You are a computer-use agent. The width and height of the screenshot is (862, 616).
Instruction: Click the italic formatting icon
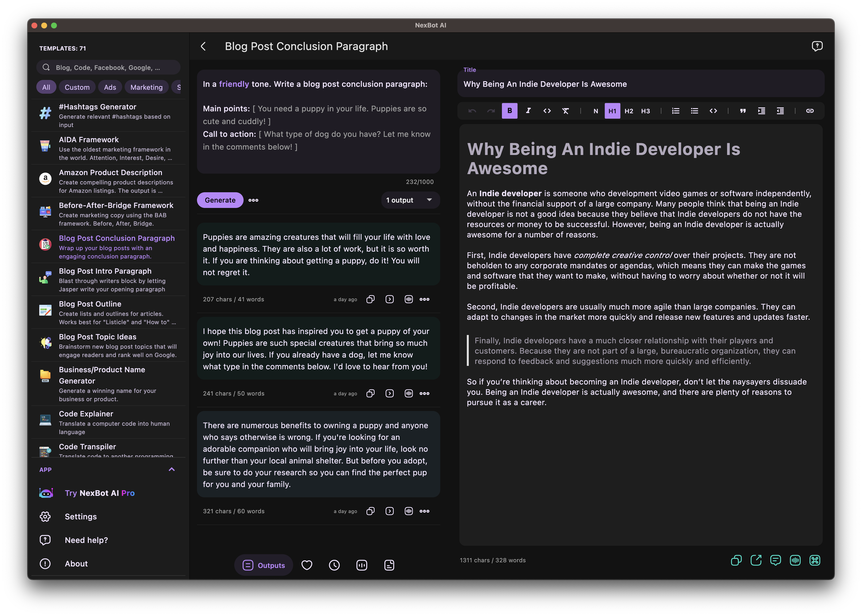[x=528, y=111]
